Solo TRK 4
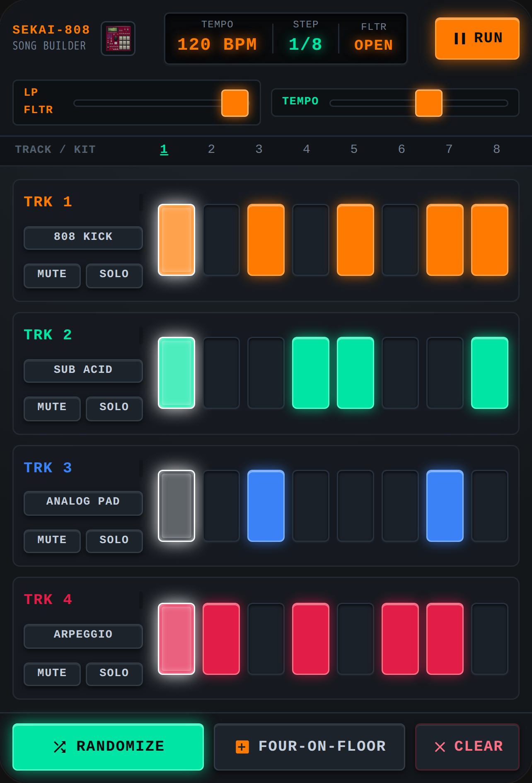Image resolution: width=532 pixels, height=783 pixels. coord(114,674)
